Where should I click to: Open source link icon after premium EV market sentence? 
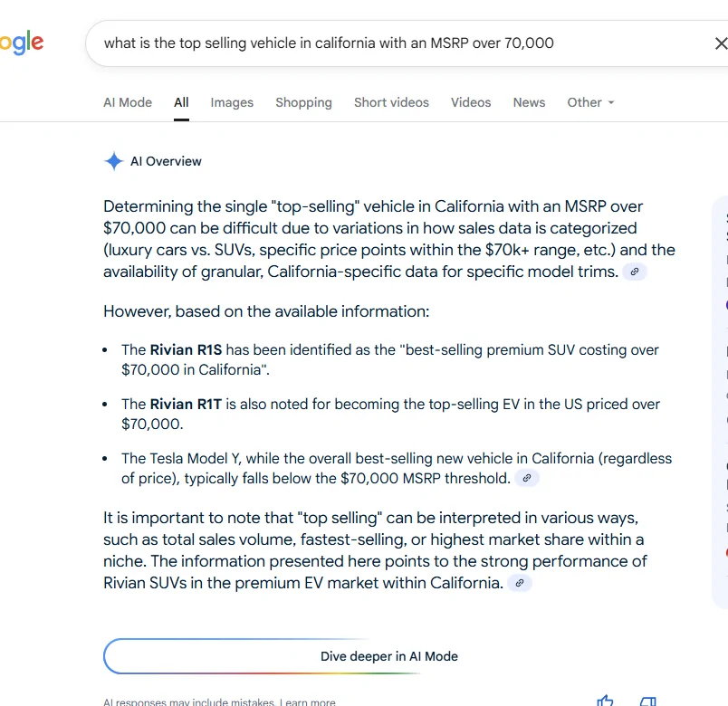520,583
